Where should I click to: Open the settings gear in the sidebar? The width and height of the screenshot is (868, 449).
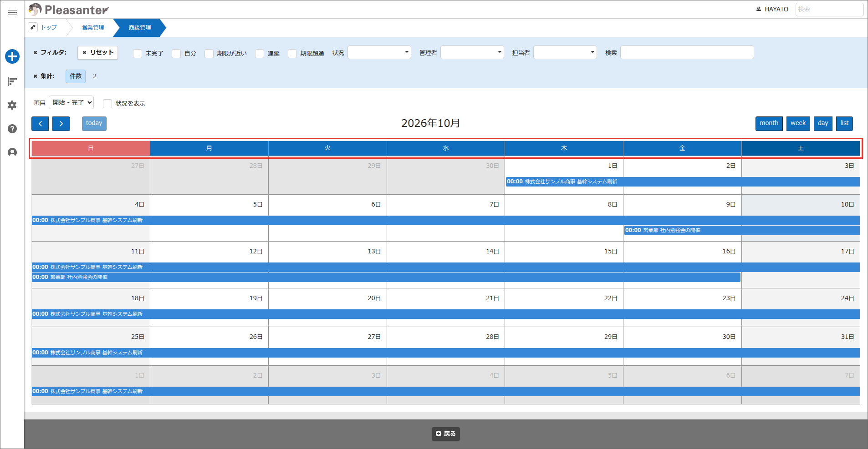(x=12, y=105)
